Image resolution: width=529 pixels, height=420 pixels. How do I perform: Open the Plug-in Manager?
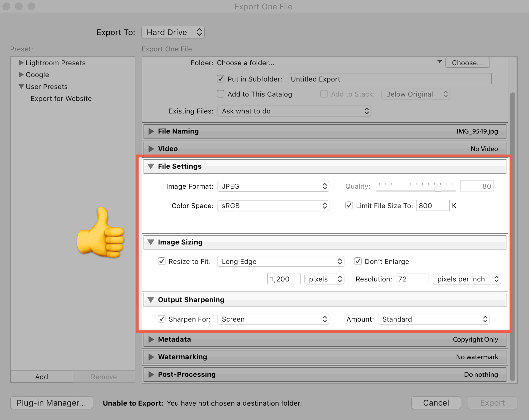[x=51, y=403]
